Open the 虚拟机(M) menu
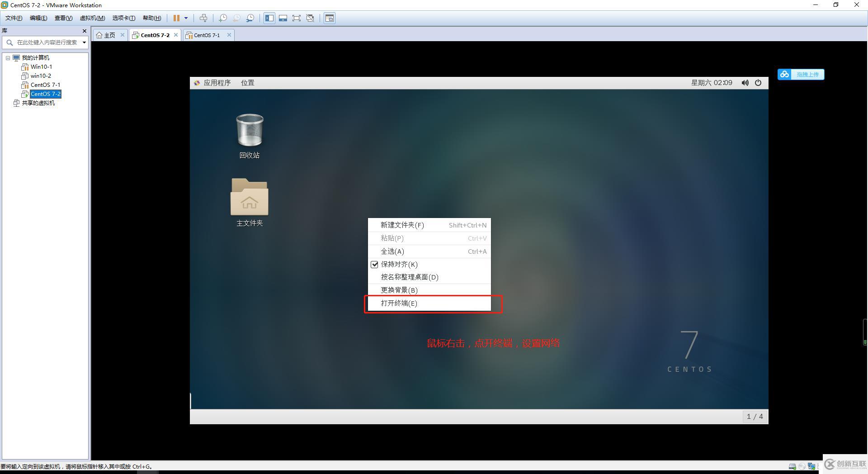 [92, 18]
